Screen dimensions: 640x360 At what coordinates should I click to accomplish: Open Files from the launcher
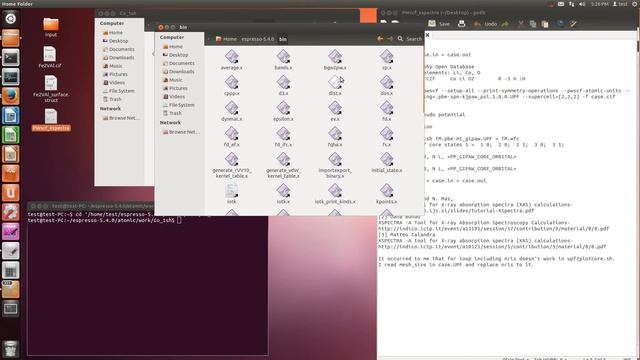pyautogui.click(x=10, y=38)
